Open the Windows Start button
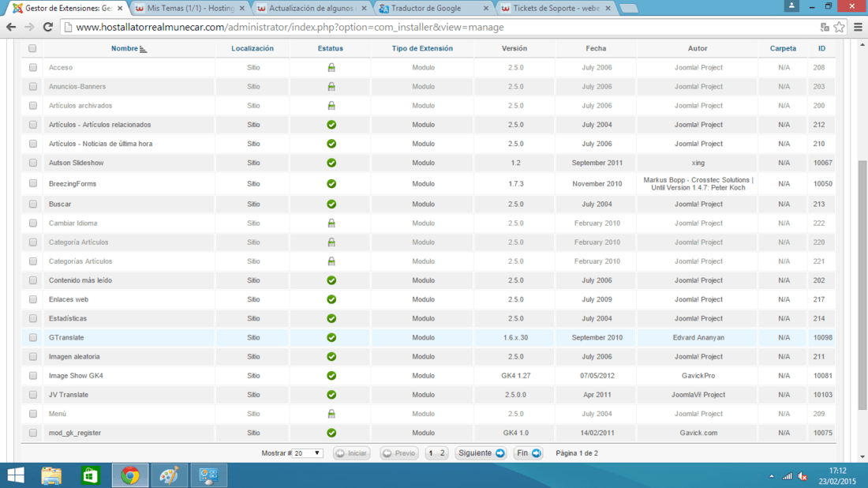 point(16,475)
